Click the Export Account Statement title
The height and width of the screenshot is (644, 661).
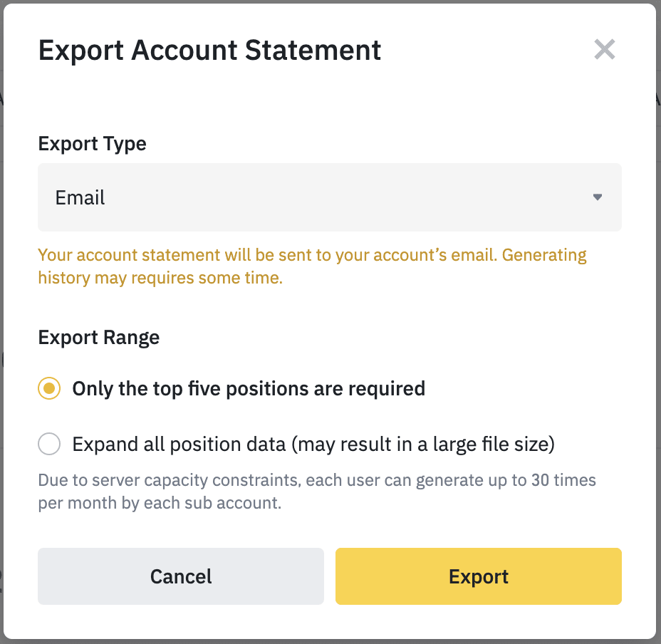point(209,51)
